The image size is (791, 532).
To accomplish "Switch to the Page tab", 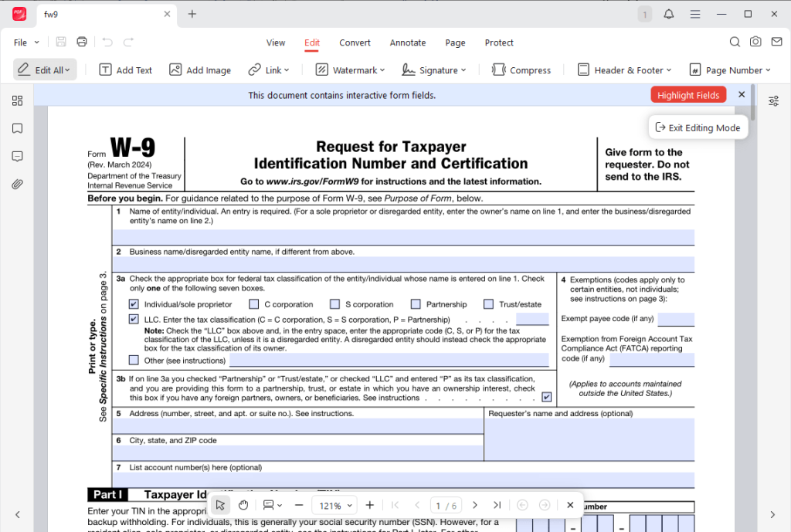I will (455, 43).
